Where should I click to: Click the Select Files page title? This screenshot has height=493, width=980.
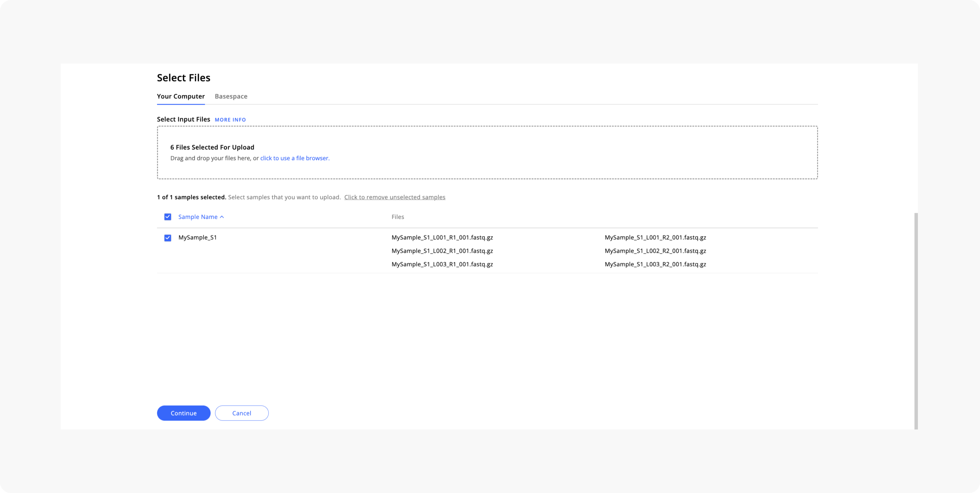183,78
